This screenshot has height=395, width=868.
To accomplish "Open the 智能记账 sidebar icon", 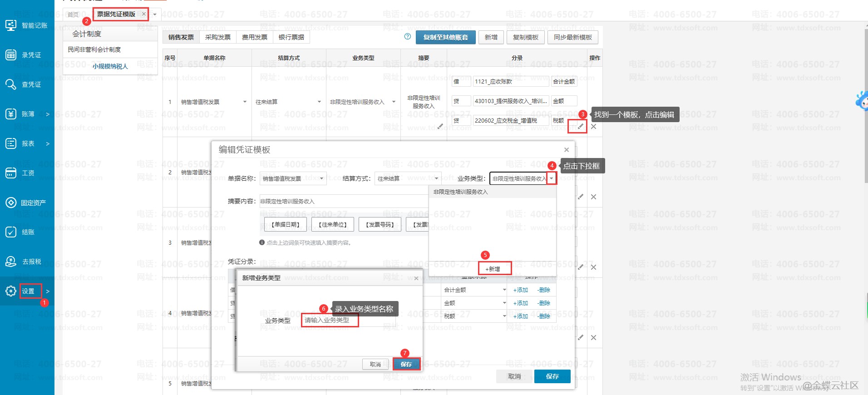I will click(x=11, y=25).
